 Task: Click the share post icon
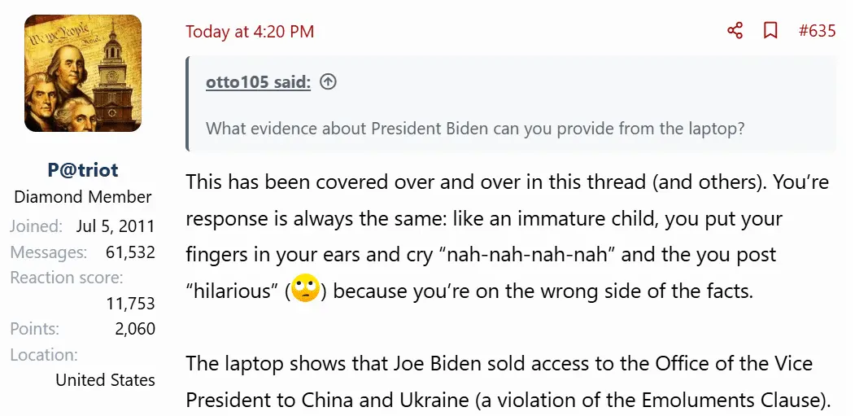point(735,31)
